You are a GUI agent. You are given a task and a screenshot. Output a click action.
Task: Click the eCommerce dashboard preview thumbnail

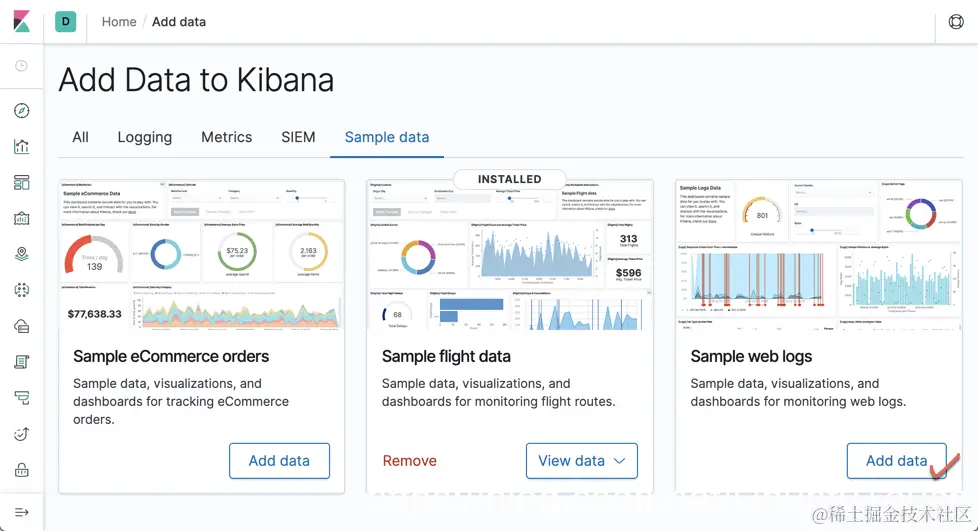[201, 255]
